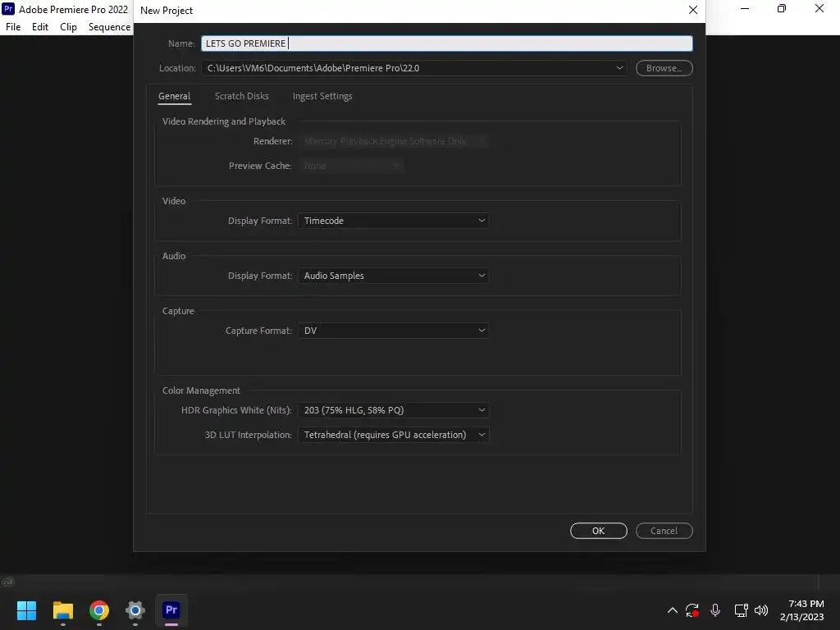The width and height of the screenshot is (840, 630).
Task: Click the taskbar clock and date
Action: (x=802, y=610)
